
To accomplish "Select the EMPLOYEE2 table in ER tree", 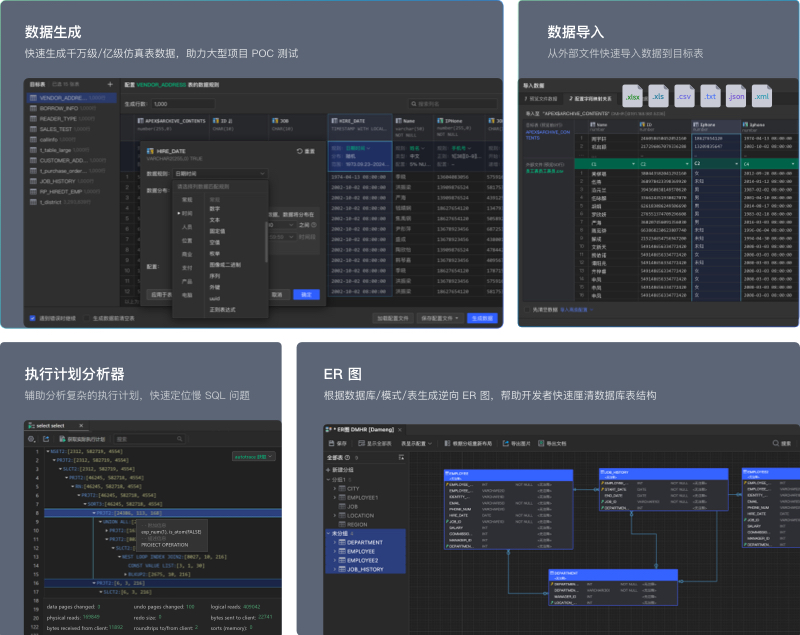I will click(365, 560).
